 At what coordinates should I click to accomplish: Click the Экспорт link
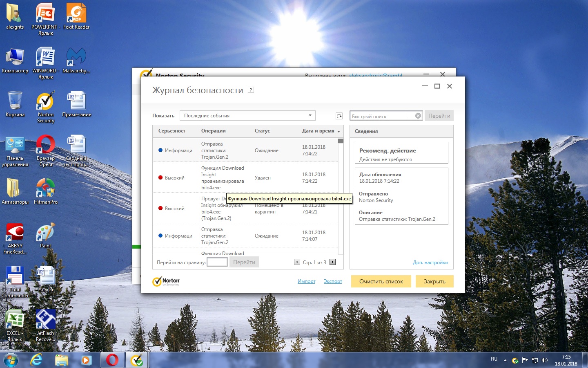click(333, 281)
